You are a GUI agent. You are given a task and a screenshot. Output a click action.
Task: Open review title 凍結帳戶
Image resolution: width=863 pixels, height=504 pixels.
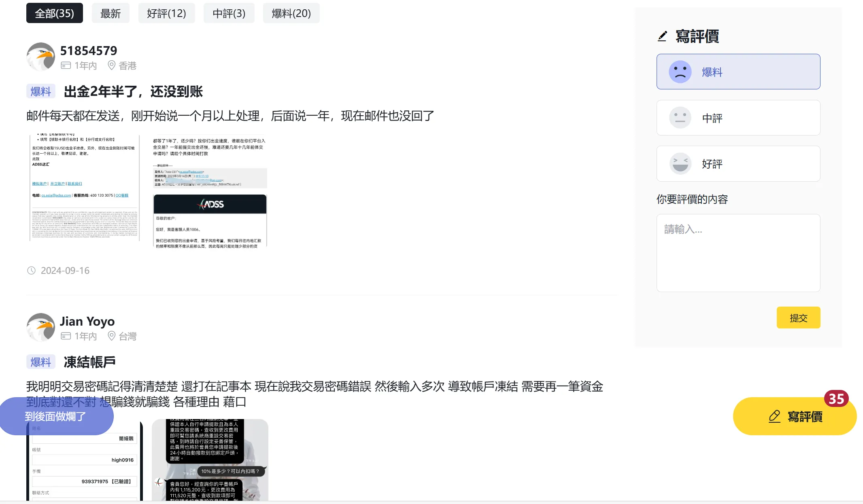pos(89,362)
